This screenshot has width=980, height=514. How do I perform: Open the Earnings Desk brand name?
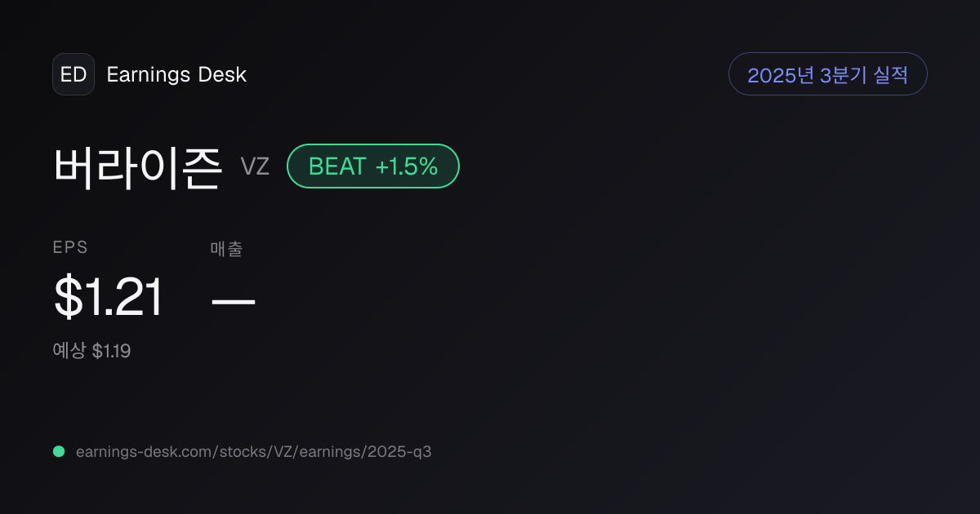(x=176, y=75)
